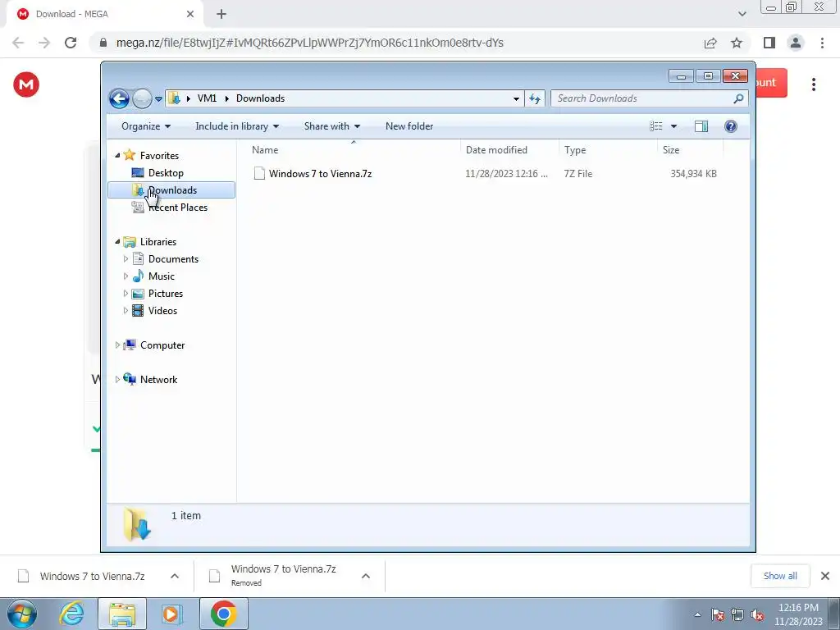Open a new Chrome tab
This screenshot has width=840, height=630.
pos(221,15)
